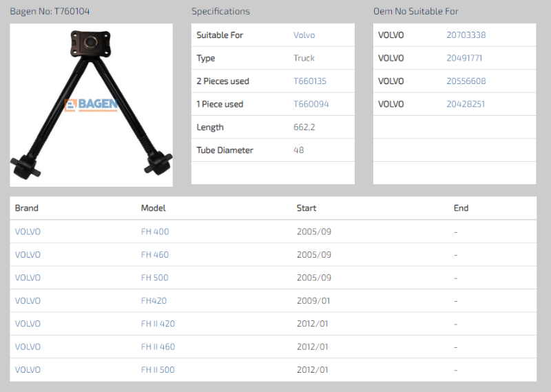Click the '2 Pieces used' label

pyautogui.click(x=222, y=81)
